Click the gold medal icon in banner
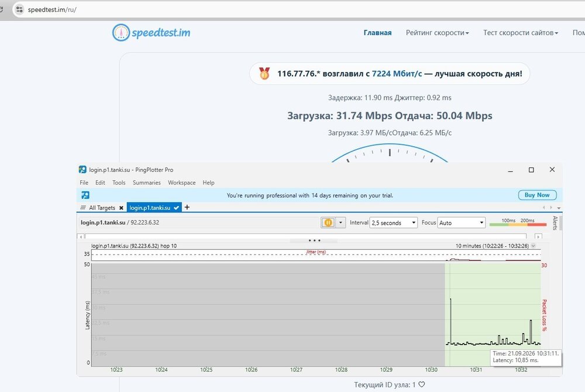The image size is (585, 392). pyautogui.click(x=264, y=74)
